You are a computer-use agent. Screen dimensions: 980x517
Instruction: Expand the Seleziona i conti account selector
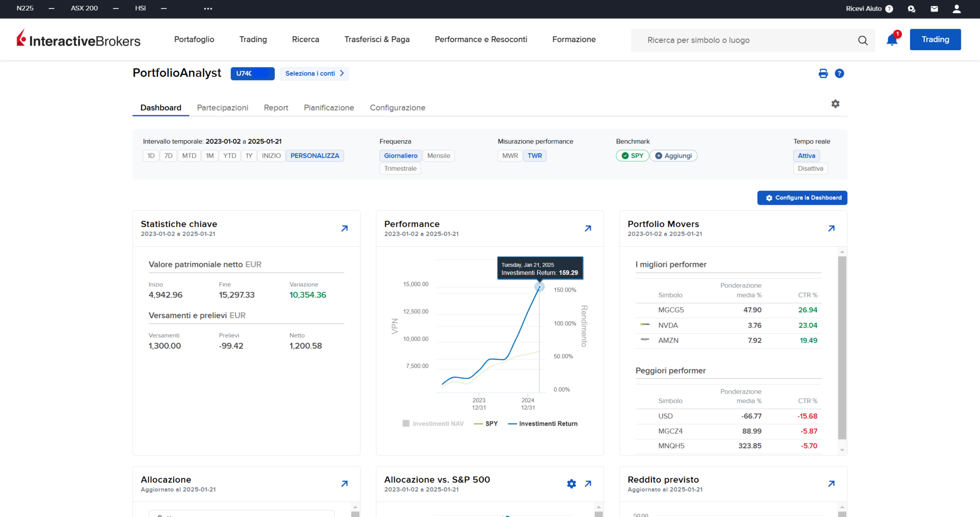tap(314, 73)
